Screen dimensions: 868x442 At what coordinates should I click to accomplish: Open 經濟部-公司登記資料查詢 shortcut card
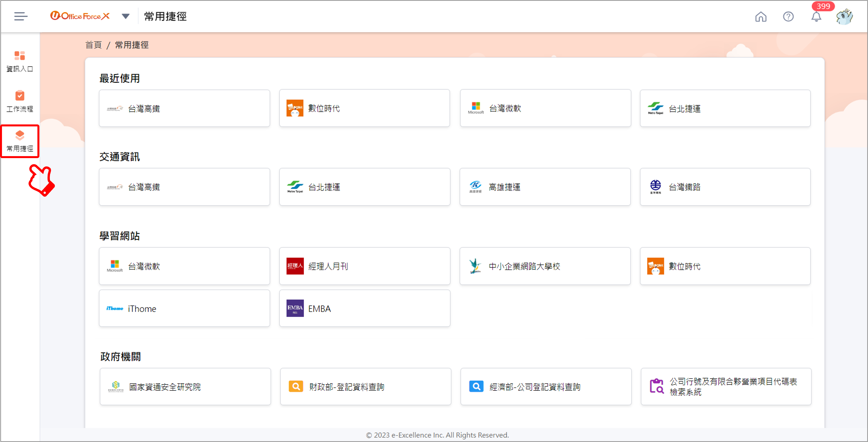point(546,386)
